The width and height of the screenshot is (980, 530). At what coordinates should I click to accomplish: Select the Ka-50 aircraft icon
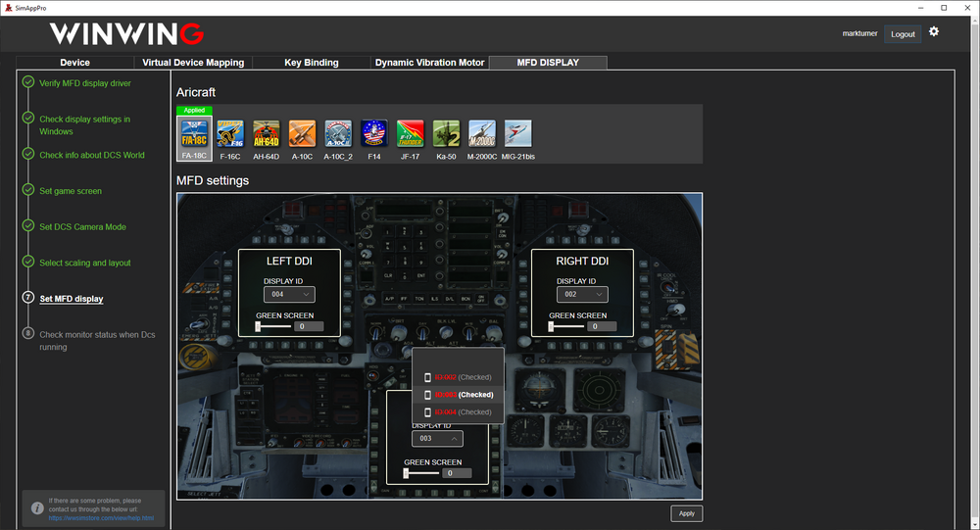[446, 134]
